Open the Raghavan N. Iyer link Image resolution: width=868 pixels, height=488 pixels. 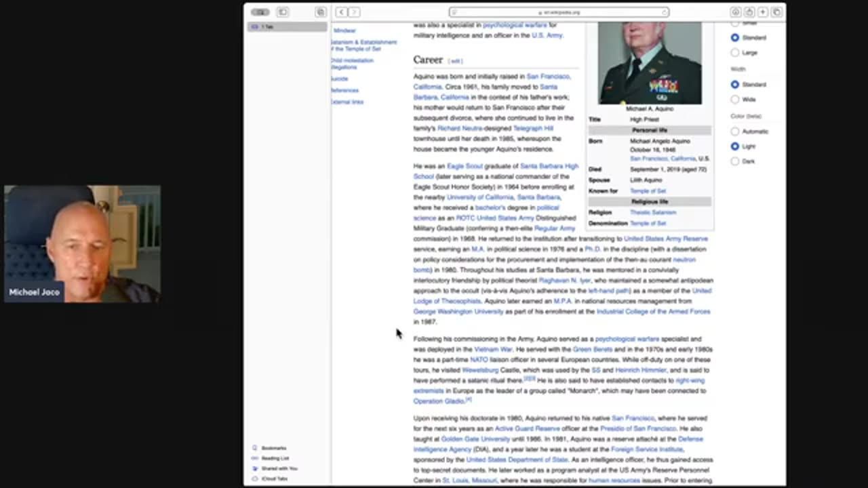pos(564,280)
